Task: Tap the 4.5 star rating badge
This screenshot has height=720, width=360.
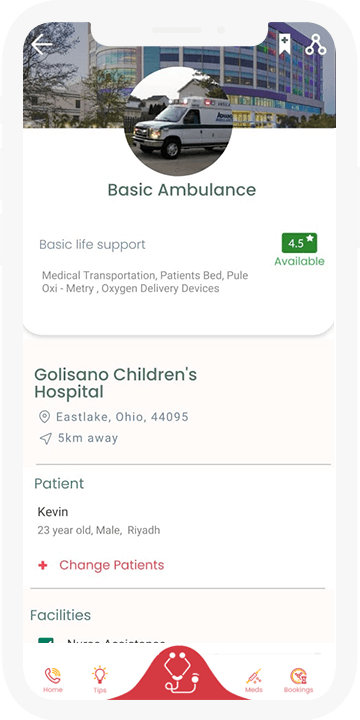Action: [299, 243]
